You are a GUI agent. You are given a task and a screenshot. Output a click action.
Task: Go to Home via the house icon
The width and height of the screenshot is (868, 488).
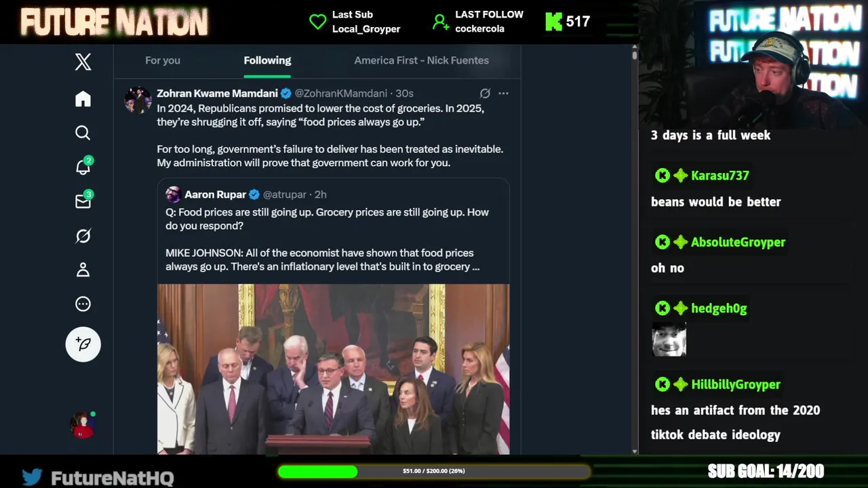83,99
